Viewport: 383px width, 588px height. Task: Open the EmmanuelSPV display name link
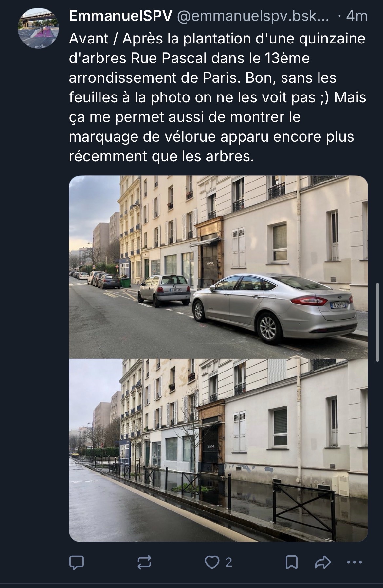click(x=121, y=16)
